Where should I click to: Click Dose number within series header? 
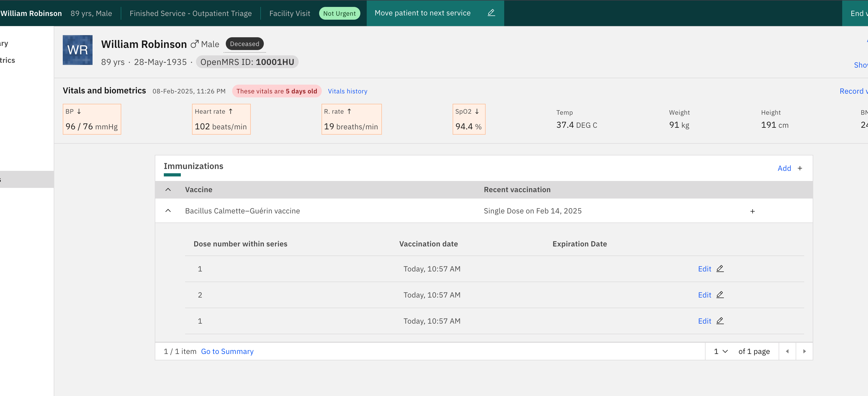240,244
